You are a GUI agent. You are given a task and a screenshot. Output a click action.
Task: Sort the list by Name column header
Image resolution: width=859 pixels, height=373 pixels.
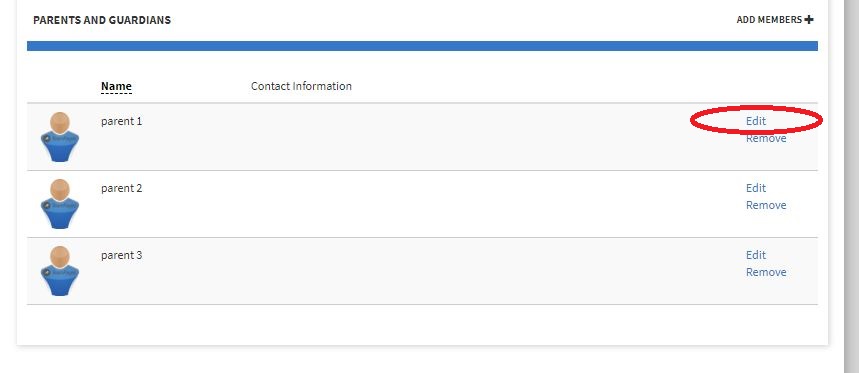click(x=116, y=86)
